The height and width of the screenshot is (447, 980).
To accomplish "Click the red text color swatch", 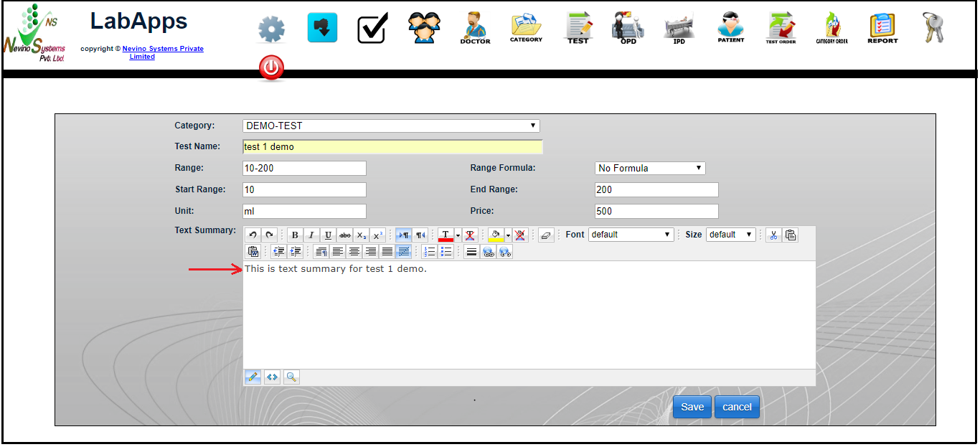I will (x=446, y=235).
